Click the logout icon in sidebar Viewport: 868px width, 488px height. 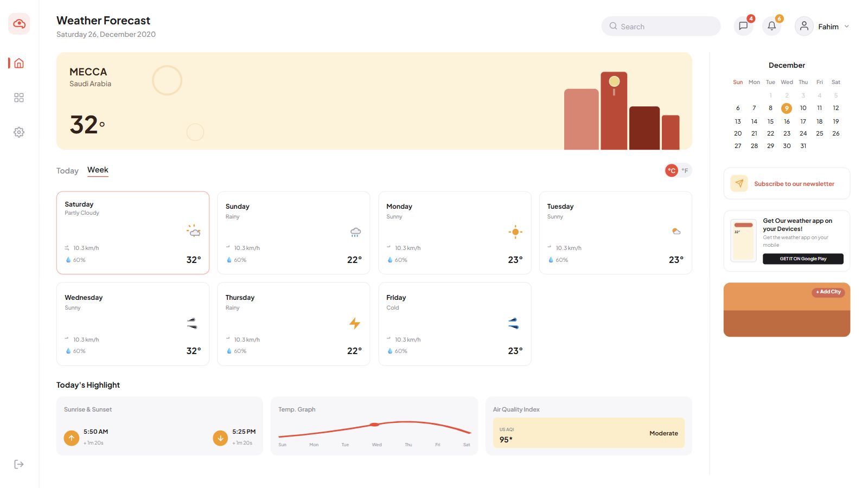click(x=19, y=464)
